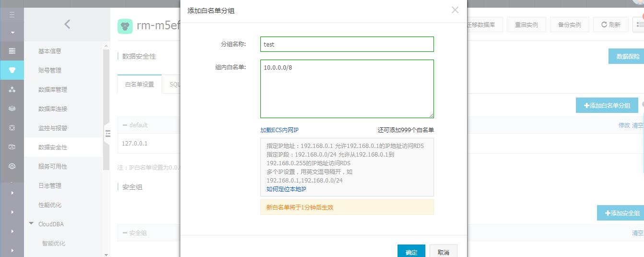Click the 加载ECS内网IP link
Image resolution: width=644 pixels, height=257 pixels.
click(280, 130)
